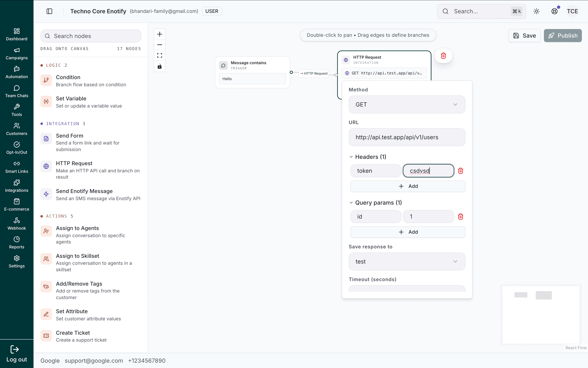
Task: Open the Opt-In/Out section
Action: (17, 148)
